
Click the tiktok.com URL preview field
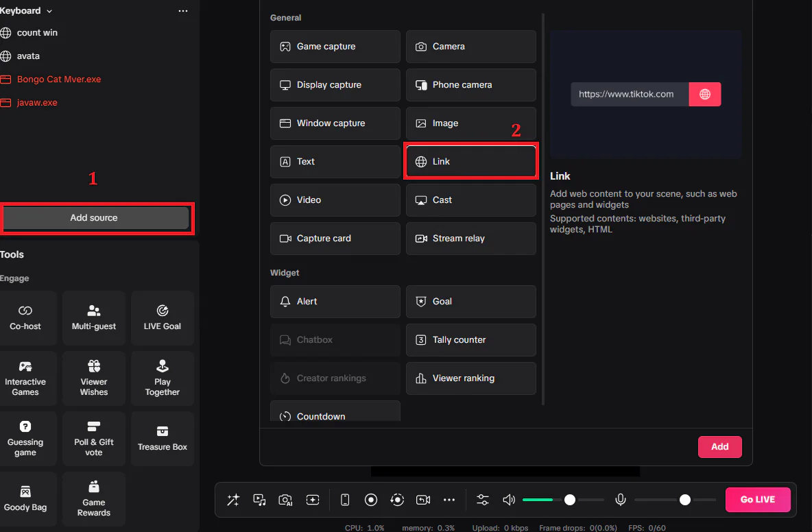pos(630,94)
